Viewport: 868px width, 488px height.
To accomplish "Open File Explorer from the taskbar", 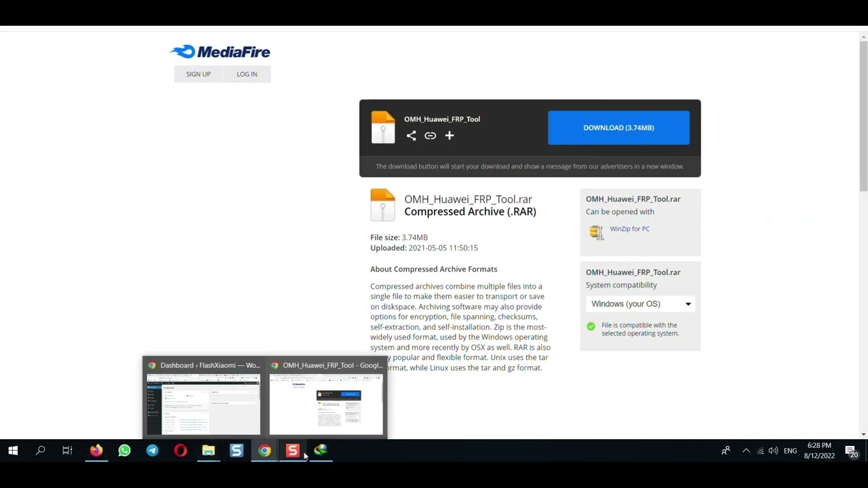I will pyautogui.click(x=208, y=451).
